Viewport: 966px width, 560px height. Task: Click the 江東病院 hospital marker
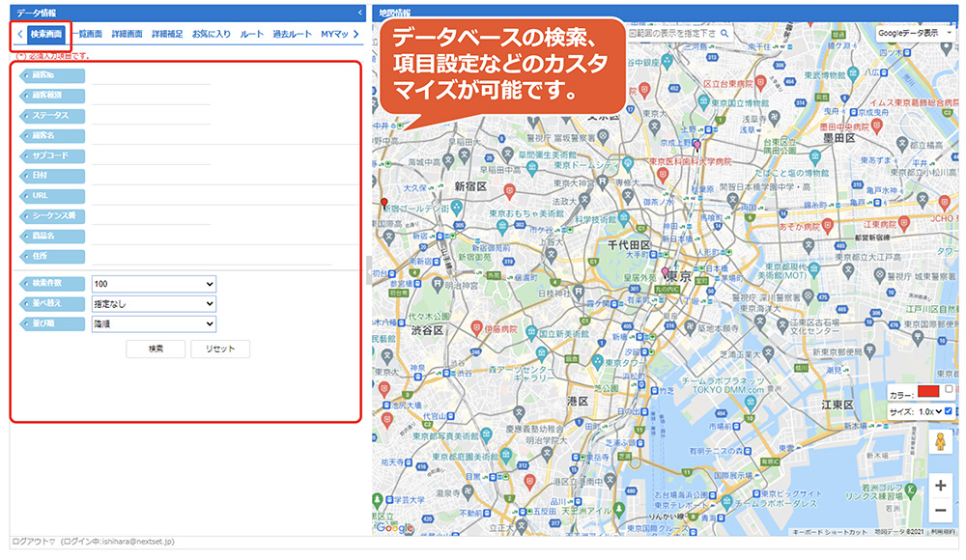pyautogui.click(x=904, y=224)
